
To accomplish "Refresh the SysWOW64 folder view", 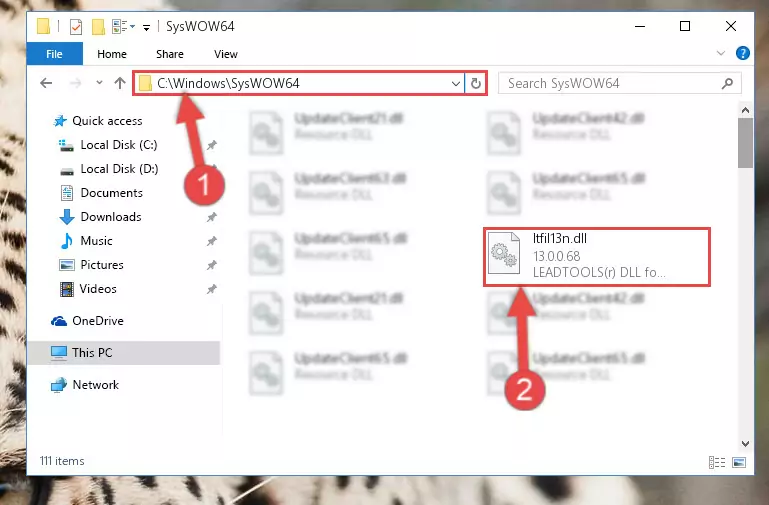I will pyautogui.click(x=475, y=83).
